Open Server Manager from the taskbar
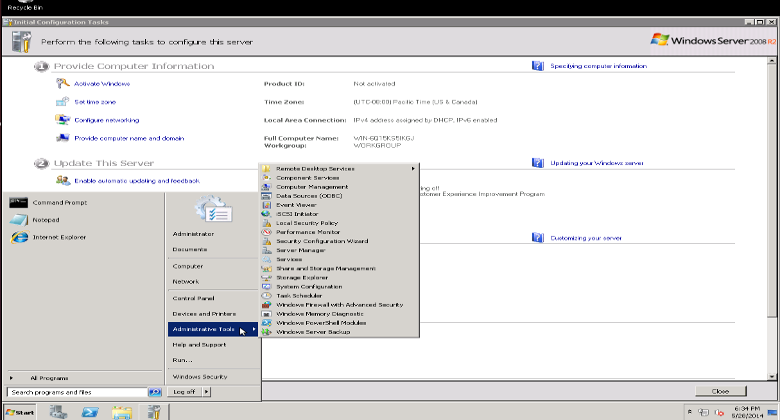780x420 pixels. pyautogui.click(x=58, y=412)
